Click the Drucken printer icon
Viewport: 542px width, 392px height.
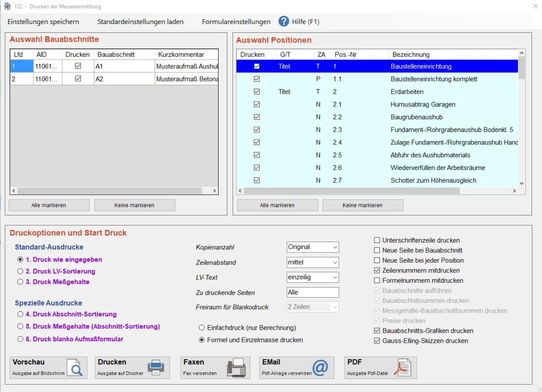coord(156,367)
